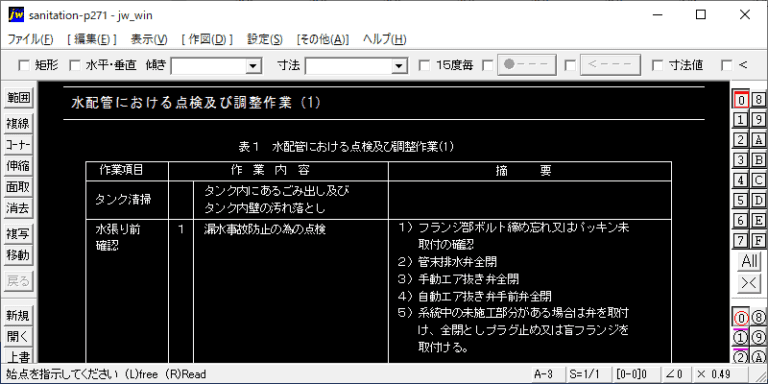Click the 伸縮 tool button
The width and height of the screenshot is (768, 384).
[x=18, y=166]
